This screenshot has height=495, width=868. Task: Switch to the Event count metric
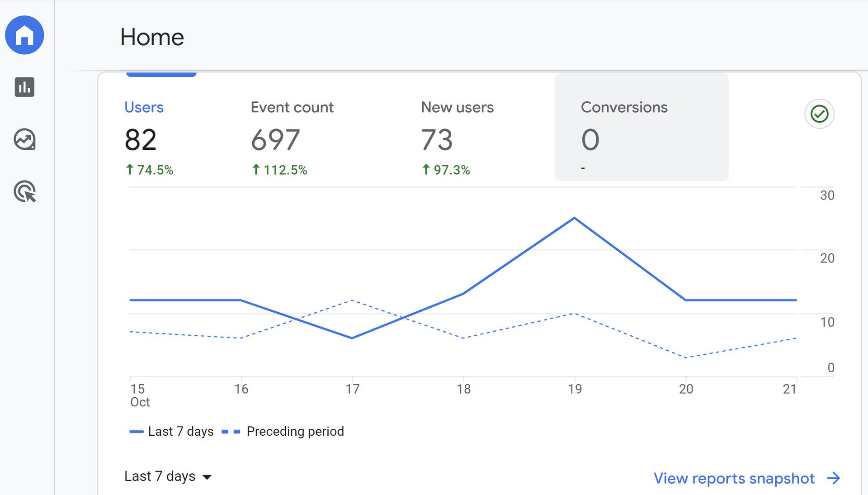point(292,107)
